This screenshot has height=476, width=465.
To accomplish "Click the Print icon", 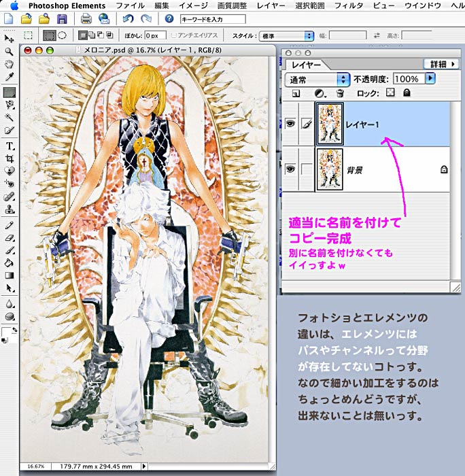I will click(86, 19).
